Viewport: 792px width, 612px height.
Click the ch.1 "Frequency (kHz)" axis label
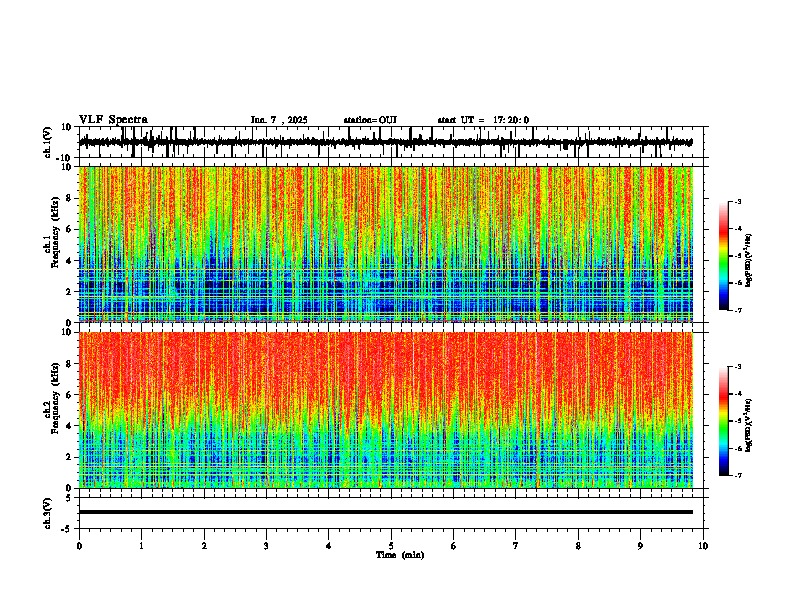55,230
